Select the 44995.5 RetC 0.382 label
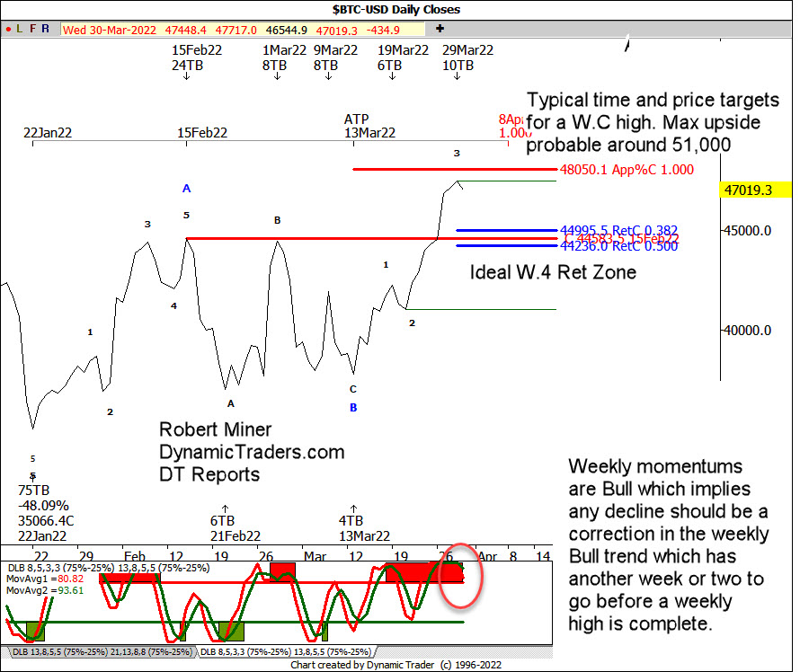Image resolution: width=800 pixels, height=672 pixels. pyautogui.click(x=619, y=230)
